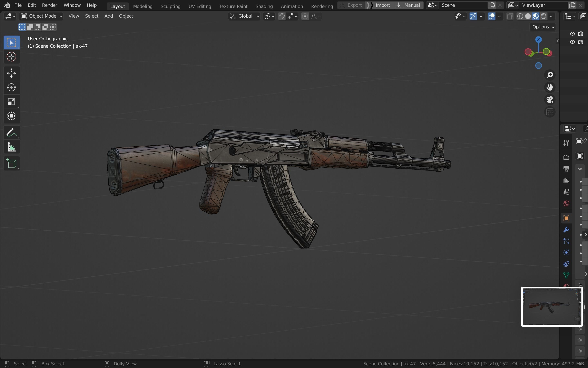Image resolution: width=588 pixels, height=368 pixels.
Task: Open the 3D viewport editor type dropdown
Action: point(10,16)
